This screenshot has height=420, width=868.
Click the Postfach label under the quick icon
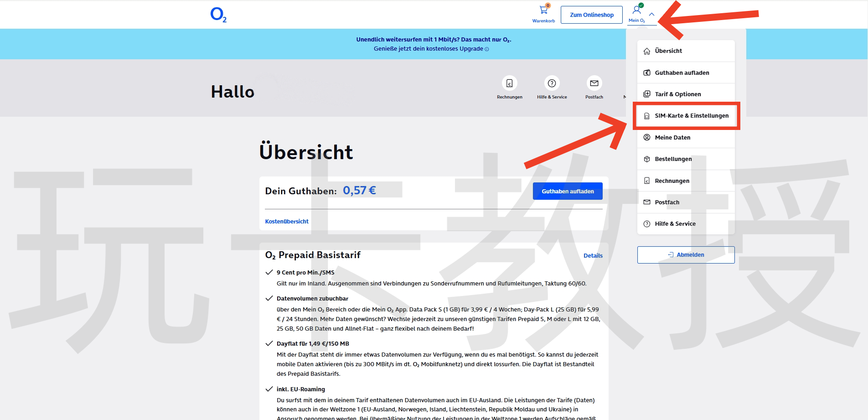point(594,97)
